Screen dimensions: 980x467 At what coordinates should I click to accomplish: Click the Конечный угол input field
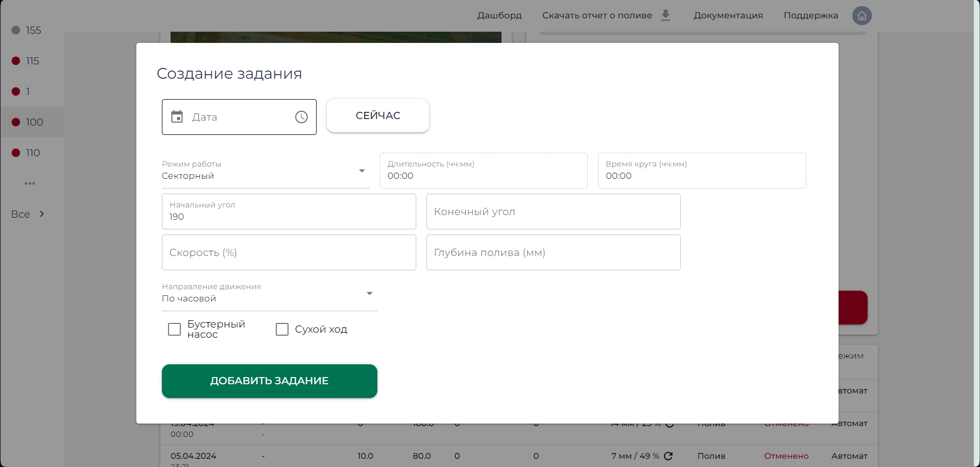(x=553, y=212)
